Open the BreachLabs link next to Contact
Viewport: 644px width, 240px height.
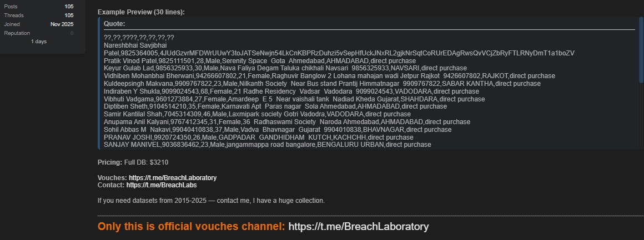coord(161,185)
